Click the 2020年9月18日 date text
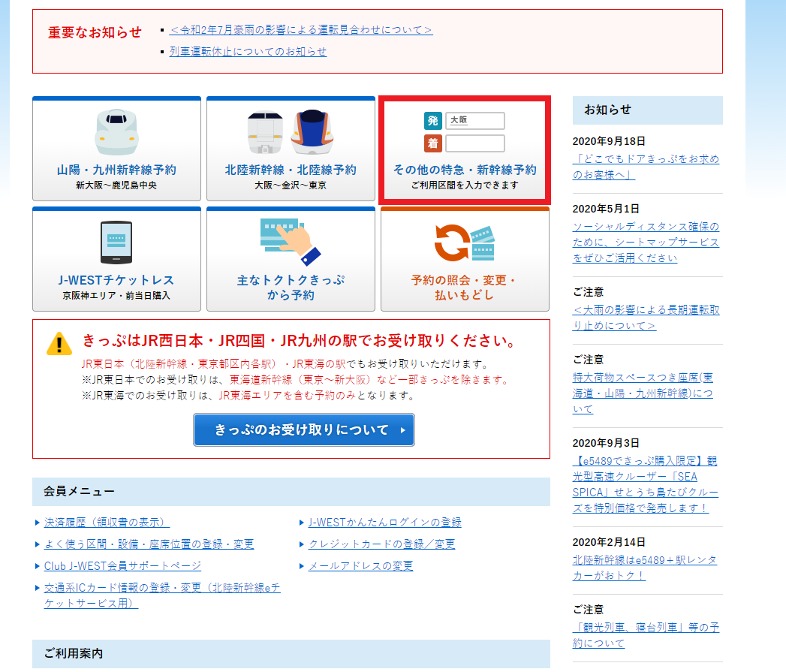 pos(609,141)
